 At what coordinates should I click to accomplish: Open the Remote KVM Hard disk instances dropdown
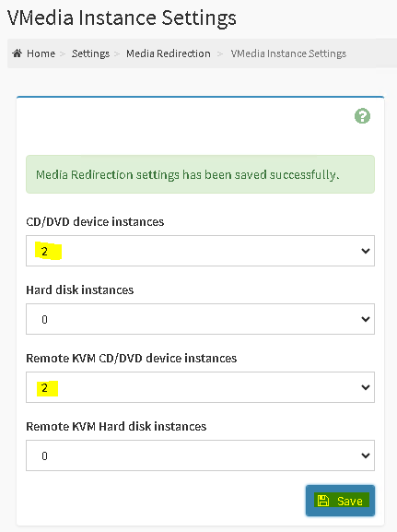coord(201,455)
